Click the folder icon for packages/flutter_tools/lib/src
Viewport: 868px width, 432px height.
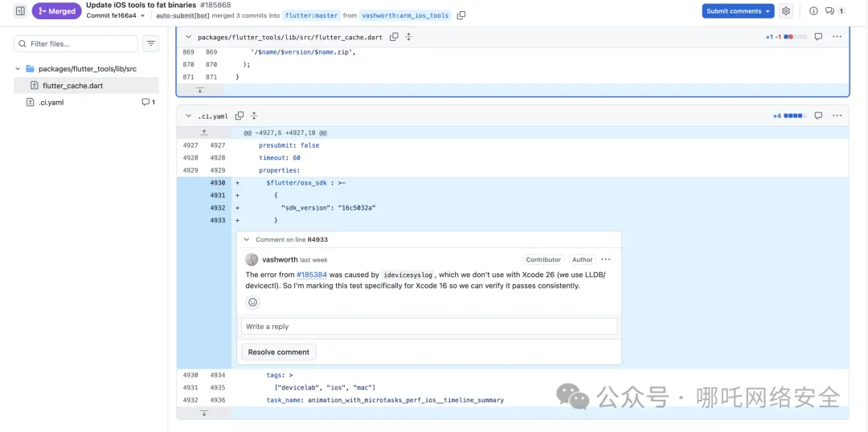(x=30, y=69)
